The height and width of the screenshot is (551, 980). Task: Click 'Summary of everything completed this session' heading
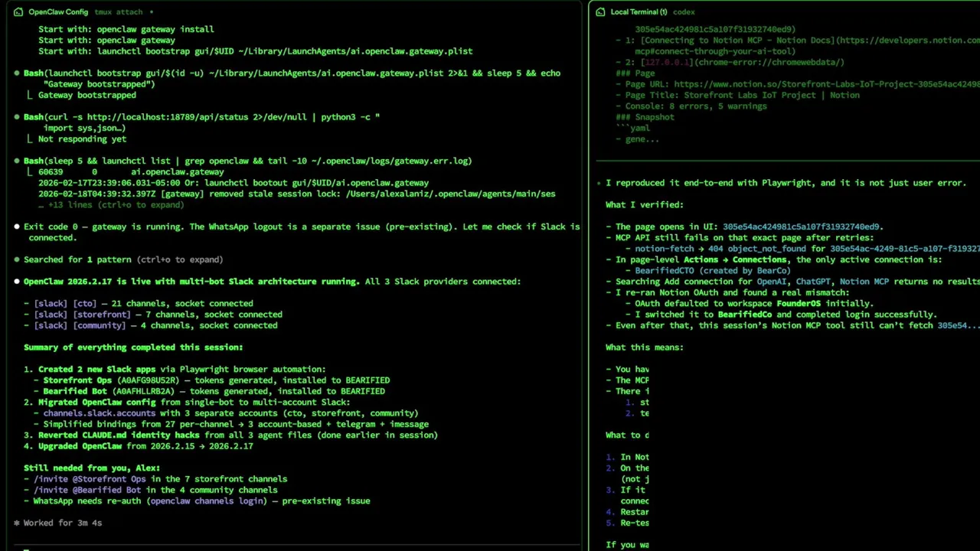coord(133,347)
